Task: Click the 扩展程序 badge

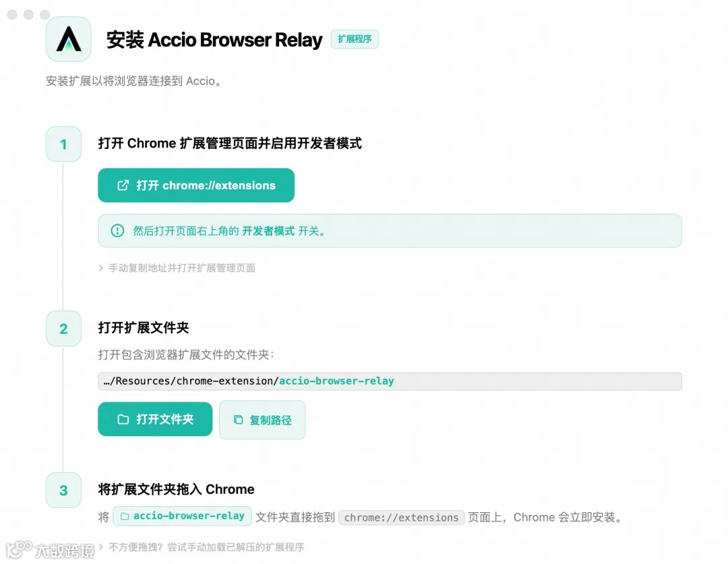Action: click(x=355, y=39)
